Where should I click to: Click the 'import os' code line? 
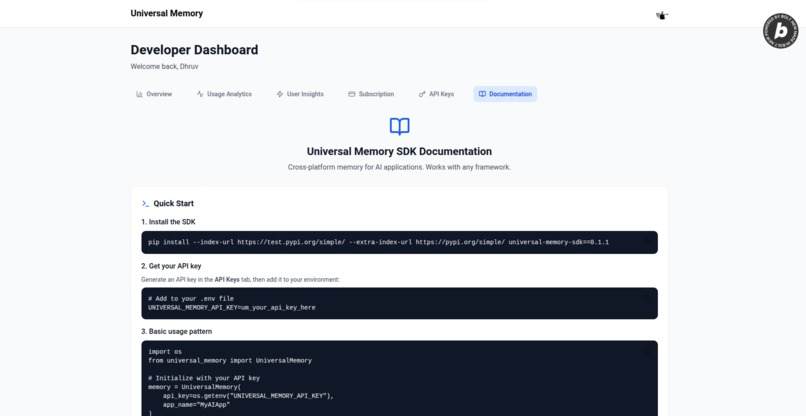point(165,352)
